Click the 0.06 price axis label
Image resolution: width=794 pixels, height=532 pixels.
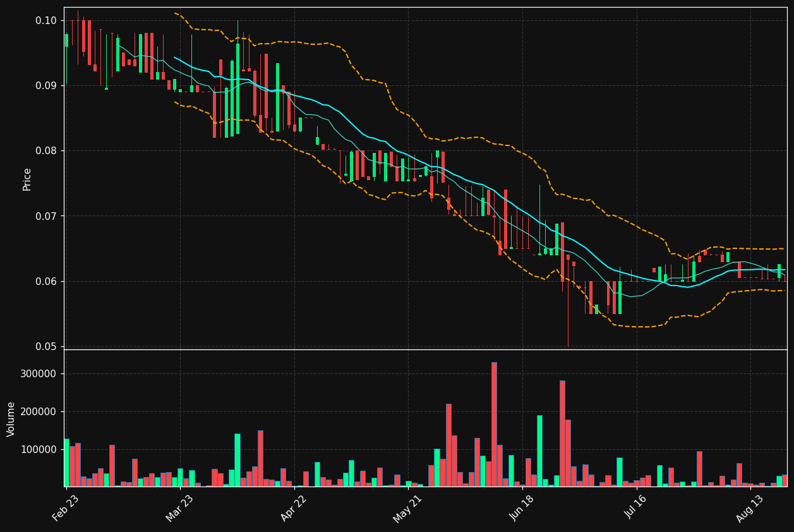pos(47,281)
